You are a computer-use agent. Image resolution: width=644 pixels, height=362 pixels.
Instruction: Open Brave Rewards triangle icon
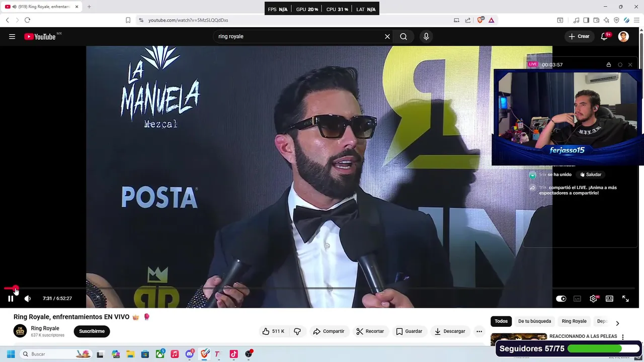coord(491,20)
